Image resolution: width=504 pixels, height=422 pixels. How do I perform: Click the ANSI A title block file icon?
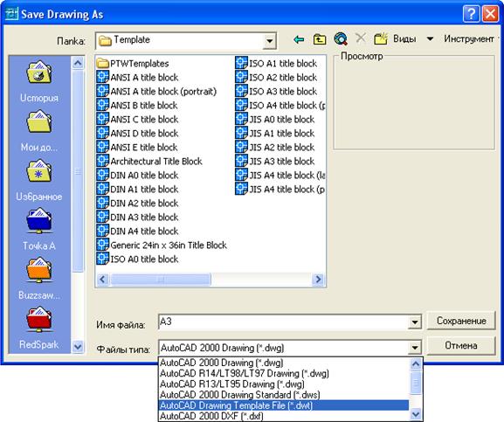(x=102, y=77)
